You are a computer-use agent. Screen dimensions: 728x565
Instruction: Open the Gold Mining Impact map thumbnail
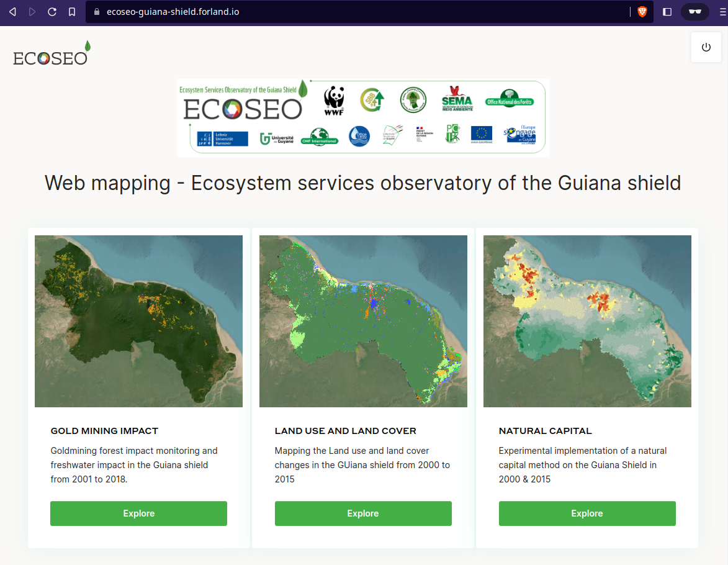pyautogui.click(x=138, y=321)
